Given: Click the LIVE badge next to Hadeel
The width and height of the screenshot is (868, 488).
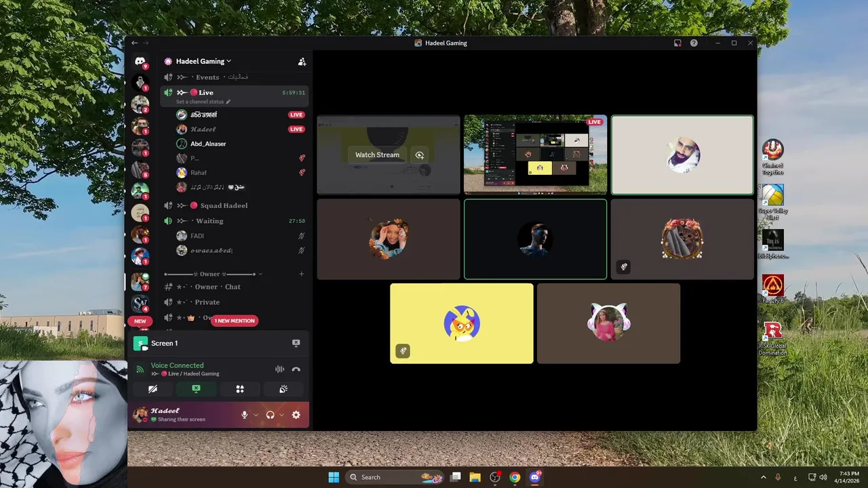Looking at the screenshot, I should [296, 129].
